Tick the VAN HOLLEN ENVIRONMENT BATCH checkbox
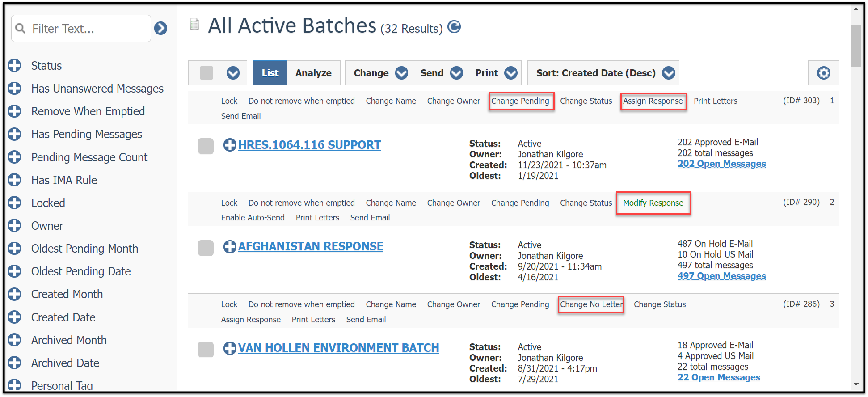868x397 pixels. (x=206, y=349)
